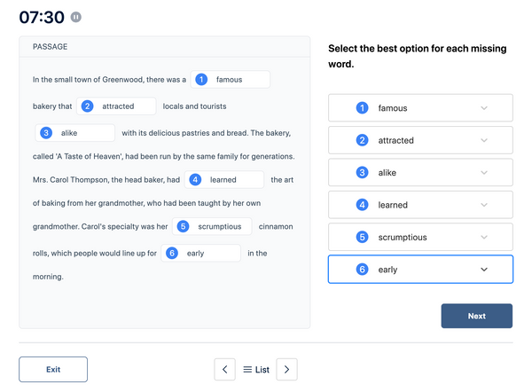The height and width of the screenshot is (392, 532).
Task: Click blank 3 'alike' in the passage
Action: [x=75, y=133]
